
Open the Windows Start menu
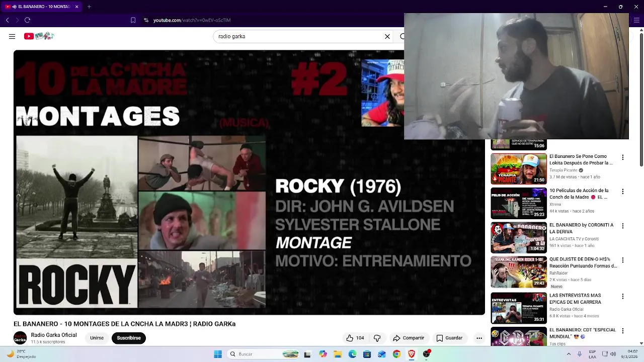pyautogui.click(x=218, y=354)
